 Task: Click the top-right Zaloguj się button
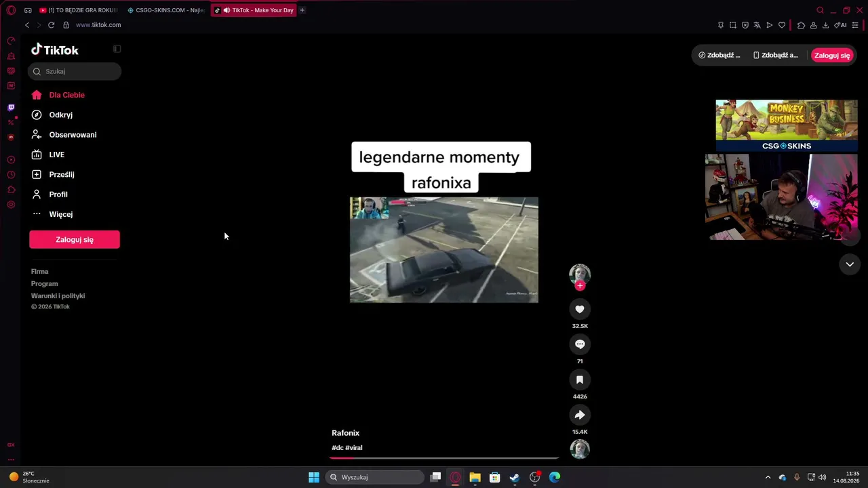832,56
